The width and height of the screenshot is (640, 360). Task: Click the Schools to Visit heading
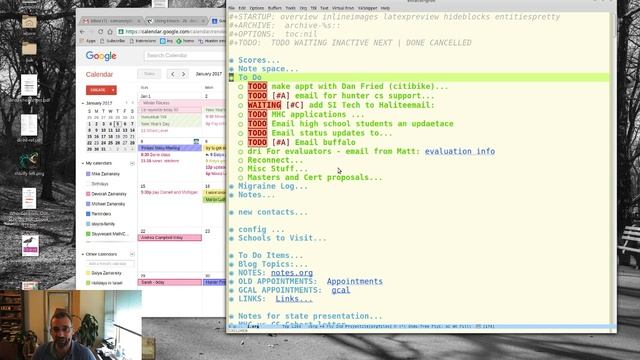[x=282, y=238]
